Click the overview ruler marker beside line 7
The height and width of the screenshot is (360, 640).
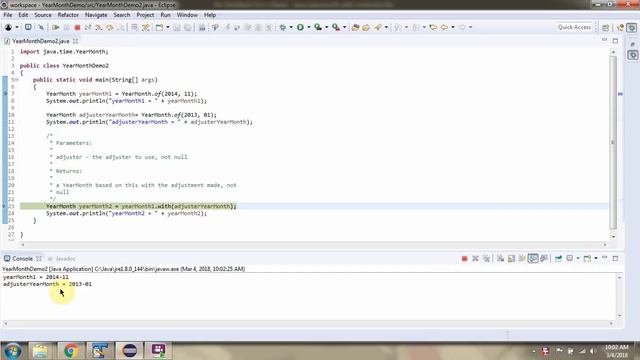point(620,94)
